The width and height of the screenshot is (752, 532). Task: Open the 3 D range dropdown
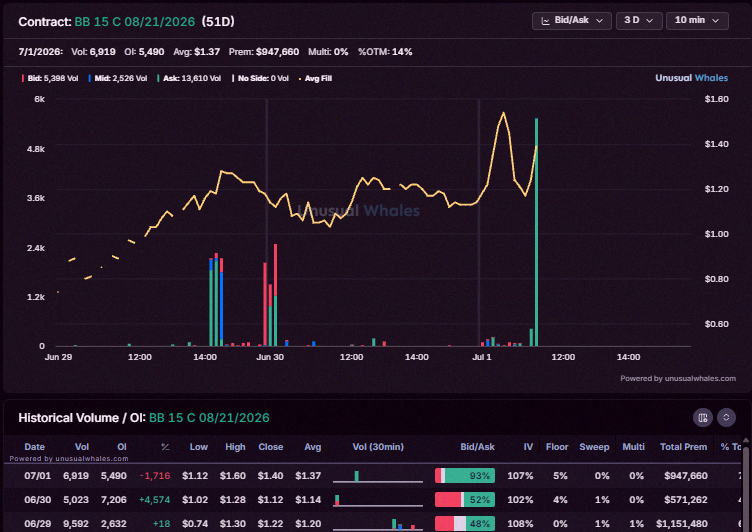(639, 21)
